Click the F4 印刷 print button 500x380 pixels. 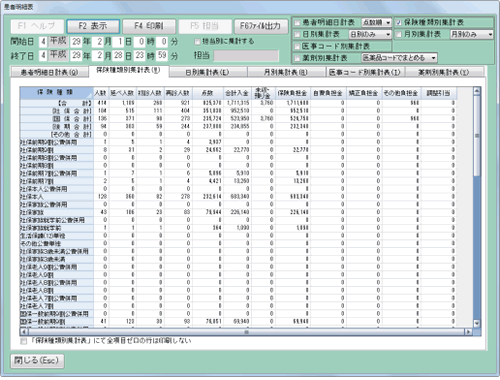(149, 26)
